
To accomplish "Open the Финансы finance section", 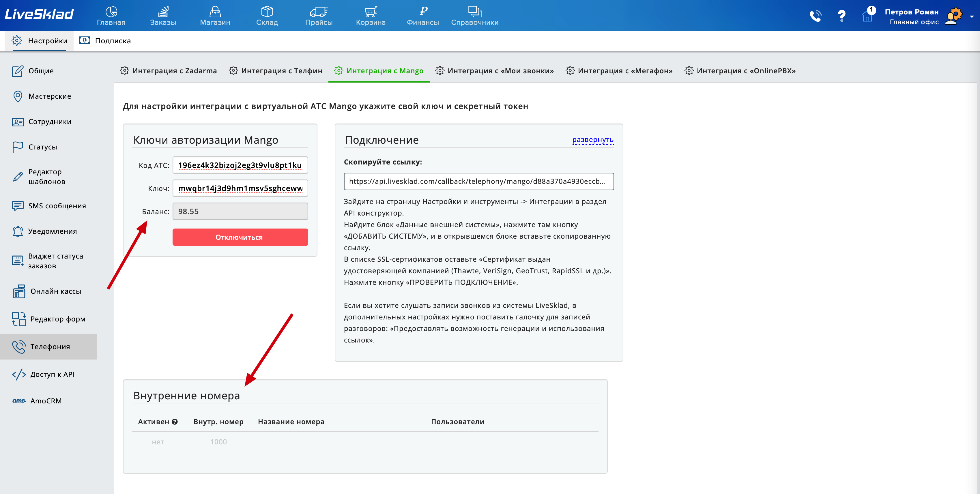I will [x=423, y=16].
